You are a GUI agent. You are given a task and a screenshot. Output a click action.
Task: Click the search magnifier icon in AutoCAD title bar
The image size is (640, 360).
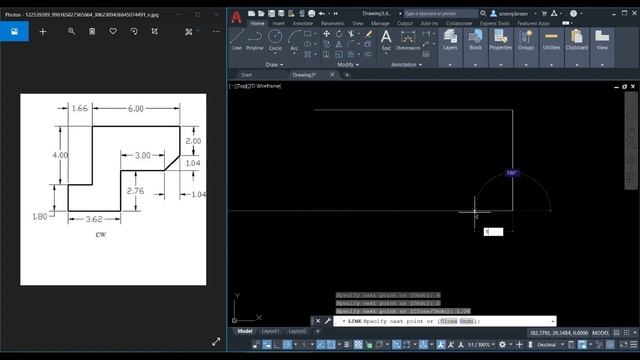pyautogui.click(x=483, y=13)
